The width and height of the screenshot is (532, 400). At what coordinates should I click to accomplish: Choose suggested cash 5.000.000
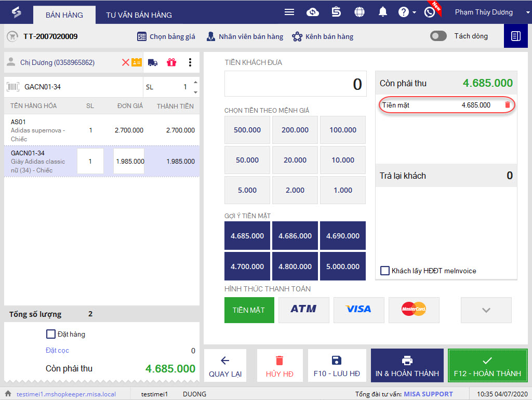click(x=343, y=266)
